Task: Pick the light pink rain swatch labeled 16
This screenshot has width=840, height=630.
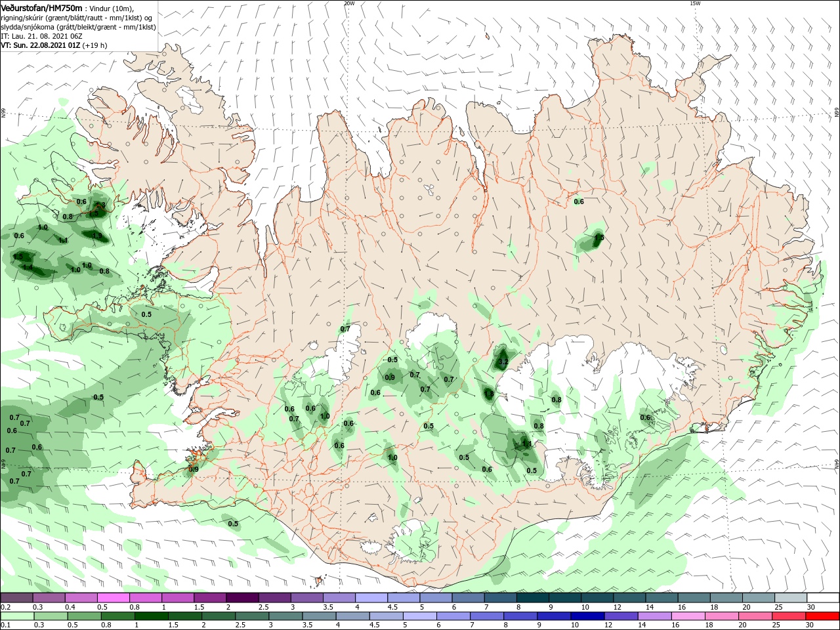Action: tap(688, 616)
